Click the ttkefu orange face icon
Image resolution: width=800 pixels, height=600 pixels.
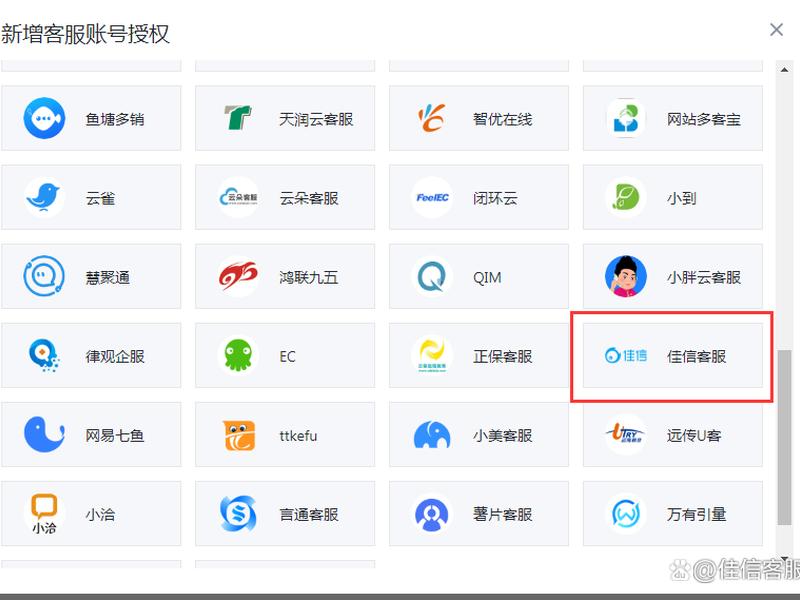click(x=239, y=435)
